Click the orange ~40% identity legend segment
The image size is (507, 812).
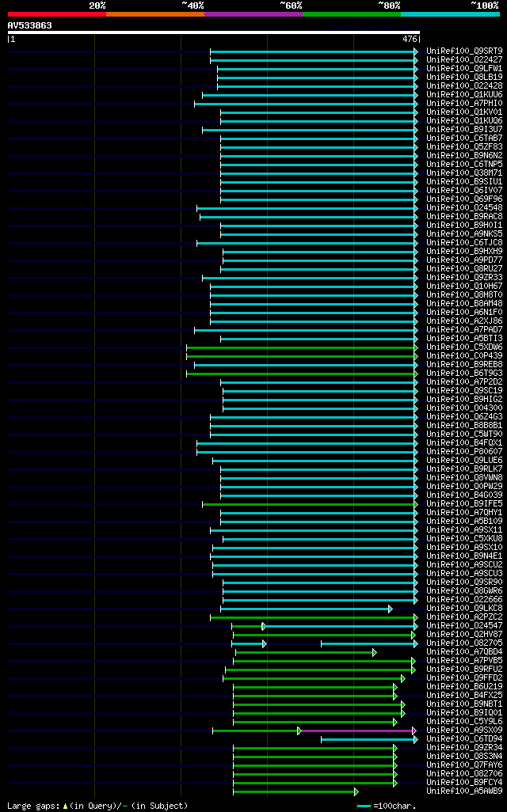tap(155, 14)
